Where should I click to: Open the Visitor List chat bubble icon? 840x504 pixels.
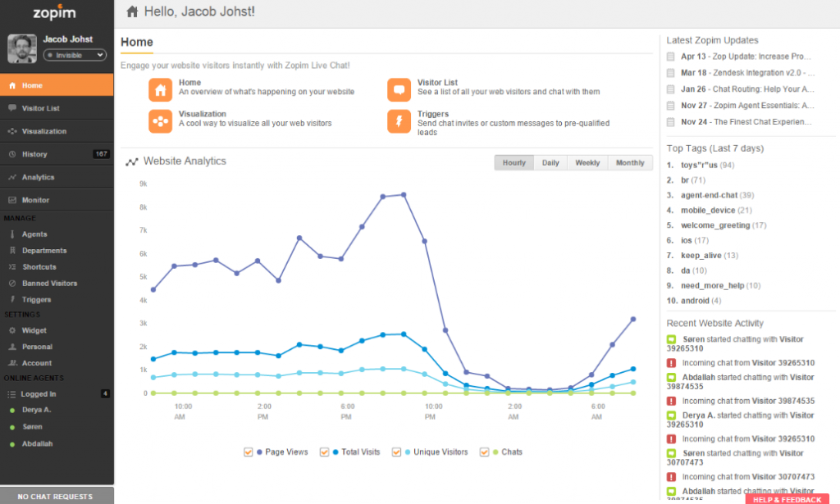point(399,90)
